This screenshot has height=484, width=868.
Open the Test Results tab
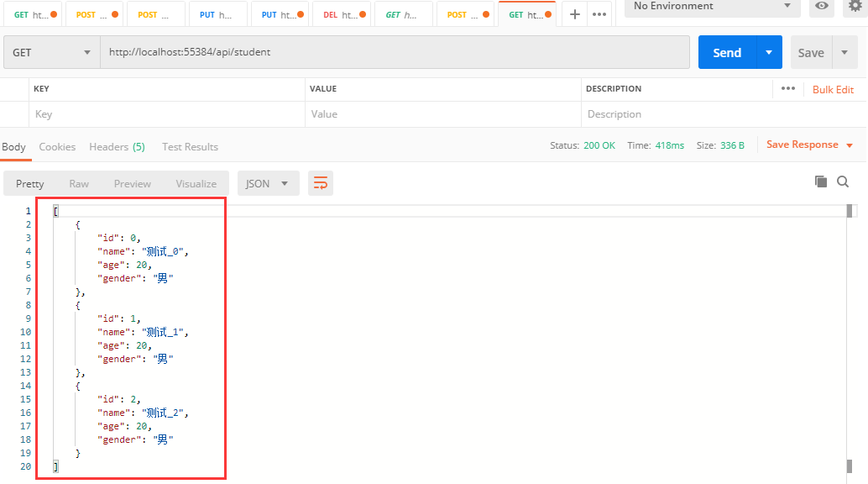coord(190,147)
